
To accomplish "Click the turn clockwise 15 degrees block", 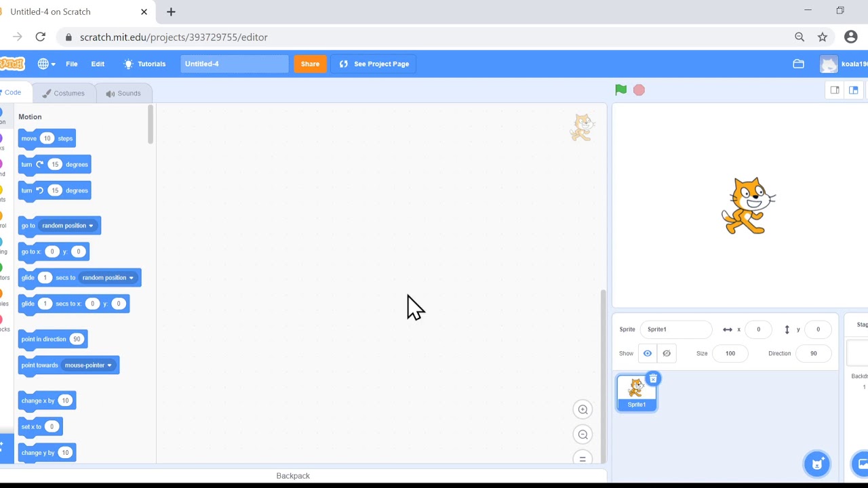I will point(54,164).
